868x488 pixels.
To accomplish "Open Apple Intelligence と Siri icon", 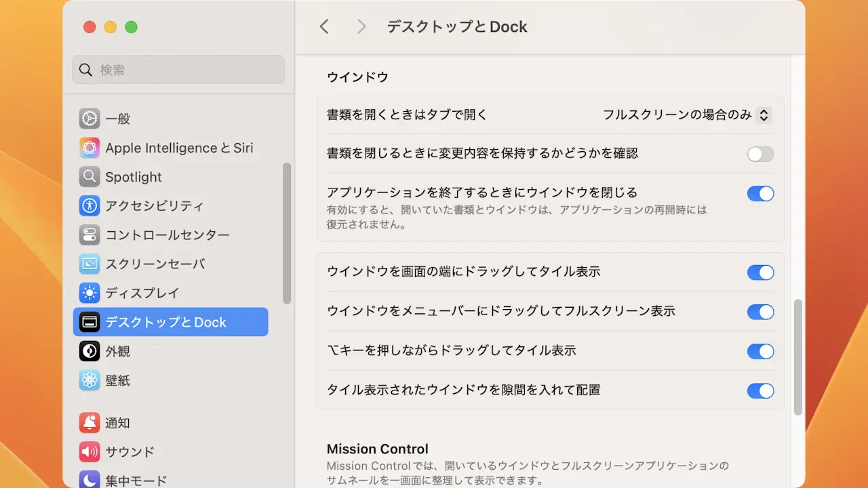I will pyautogui.click(x=90, y=148).
